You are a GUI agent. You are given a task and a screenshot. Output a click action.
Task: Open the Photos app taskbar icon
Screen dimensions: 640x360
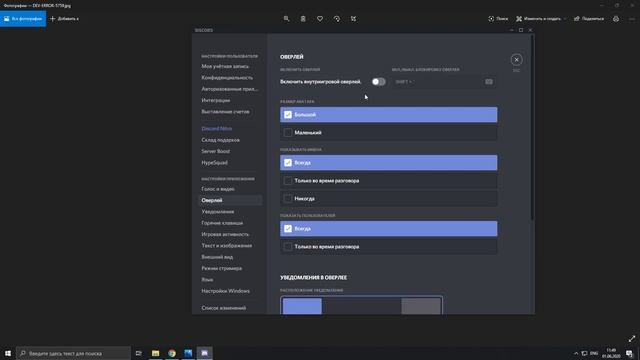(188, 353)
